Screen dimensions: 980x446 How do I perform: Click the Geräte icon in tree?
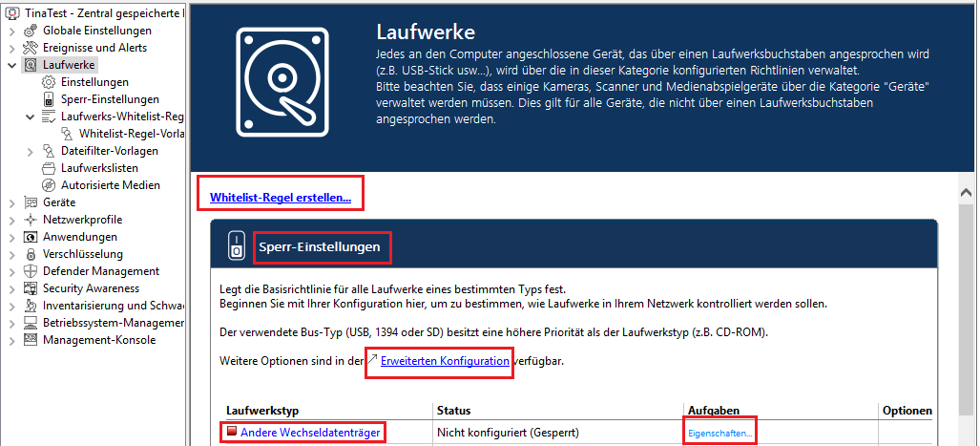[x=31, y=202]
